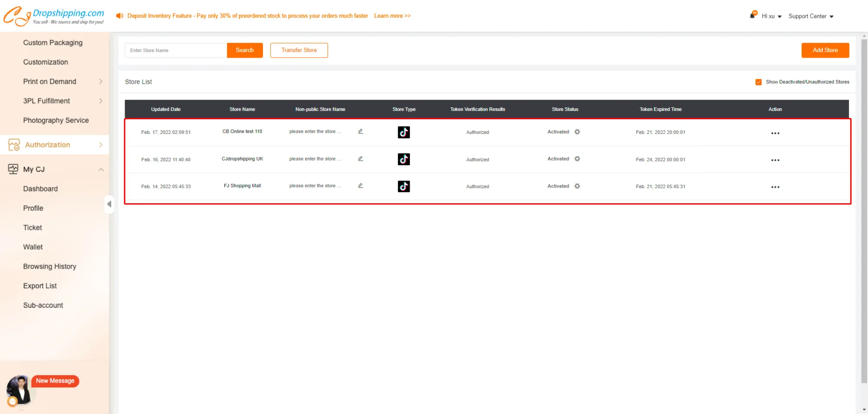This screenshot has height=414, width=868.
Task: Collapse sidebar with the arrow handle
Action: tap(109, 204)
